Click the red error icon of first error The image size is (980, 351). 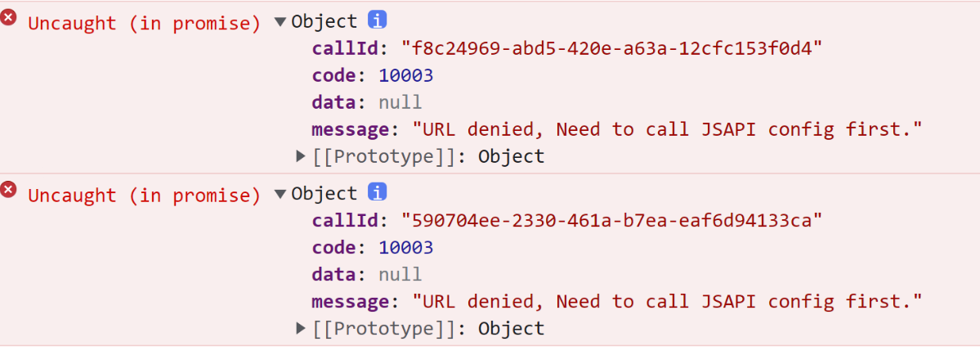click(x=8, y=18)
